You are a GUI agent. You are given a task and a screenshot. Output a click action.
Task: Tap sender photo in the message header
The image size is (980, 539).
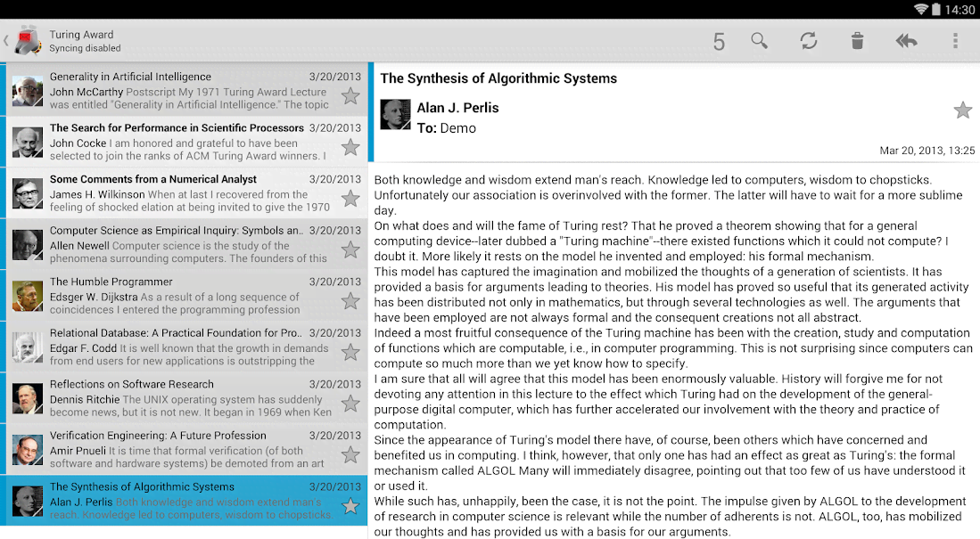[396, 114]
